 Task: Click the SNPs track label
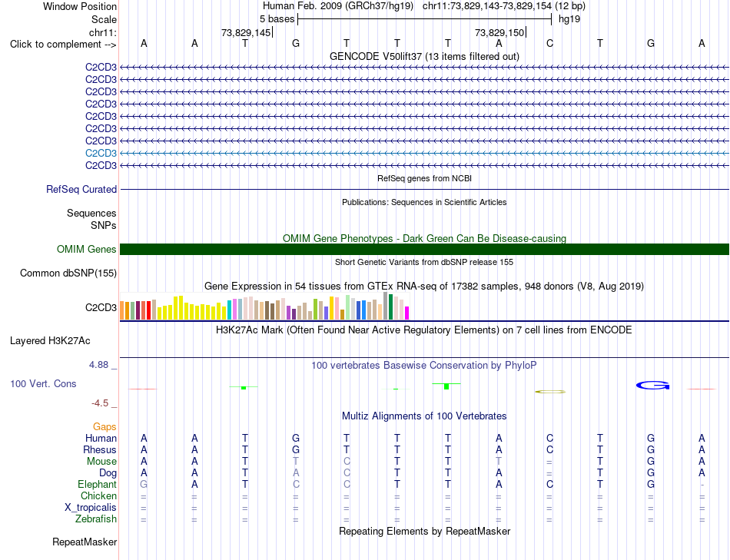(104, 225)
